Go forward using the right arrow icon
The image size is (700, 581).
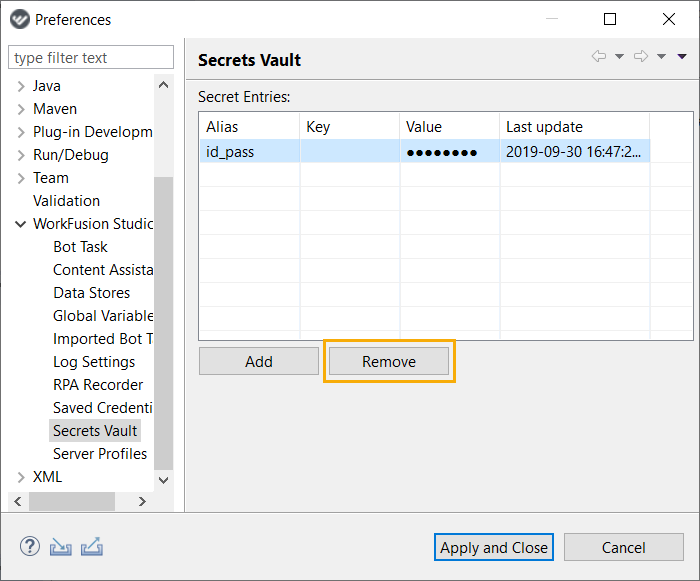[x=641, y=56]
